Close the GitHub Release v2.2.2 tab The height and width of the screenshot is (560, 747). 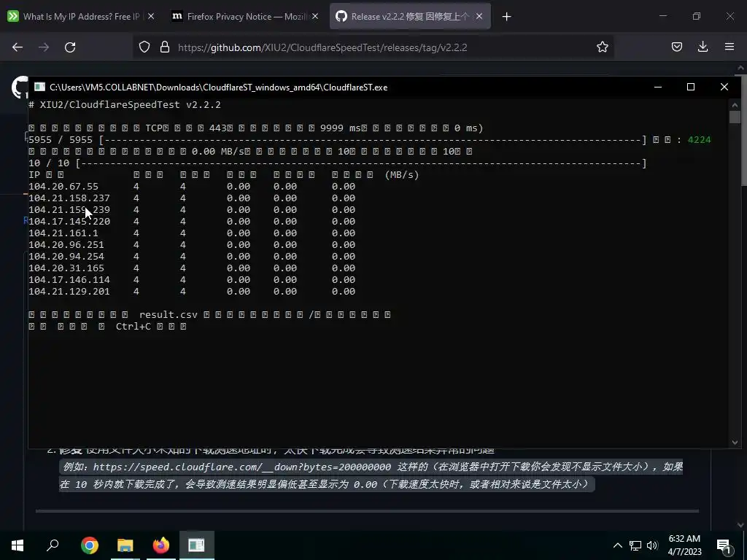(479, 16)
